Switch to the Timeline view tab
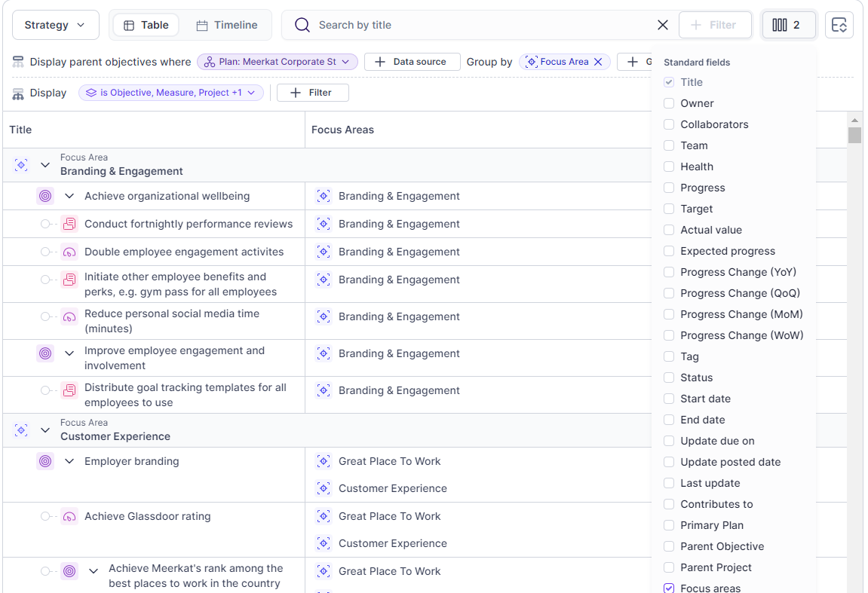 [227, 25]
